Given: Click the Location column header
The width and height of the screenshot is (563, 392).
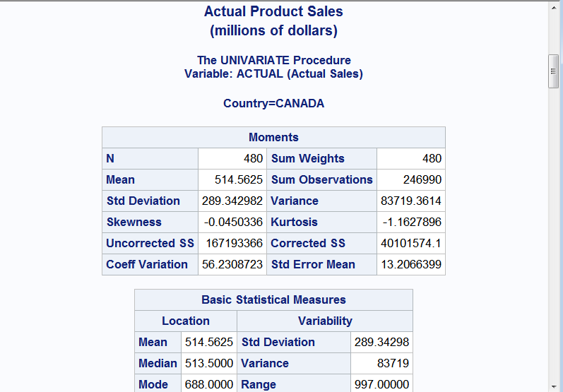Looking at the screenshot, I should tap(186, 321).
